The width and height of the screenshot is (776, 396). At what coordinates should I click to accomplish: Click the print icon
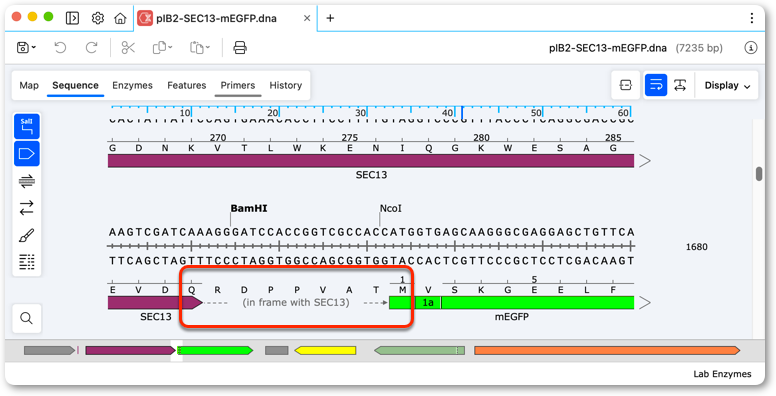(x=240, y=48)
